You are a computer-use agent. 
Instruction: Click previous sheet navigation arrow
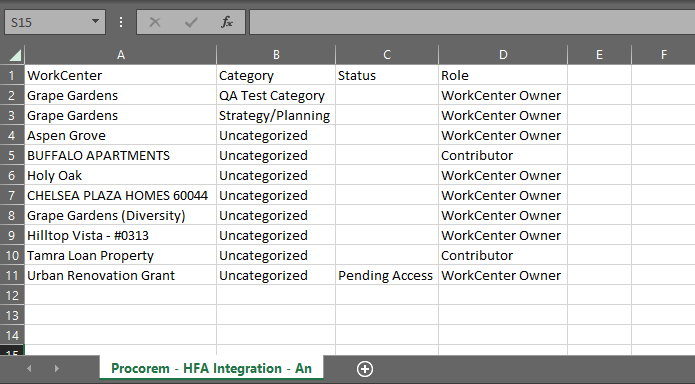tap(29, 368)
